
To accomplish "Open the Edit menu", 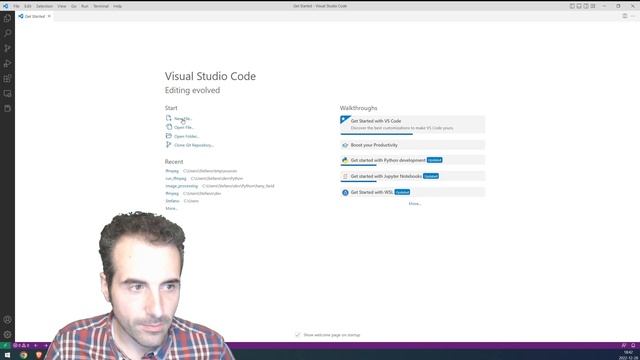I will click(28, 6).
